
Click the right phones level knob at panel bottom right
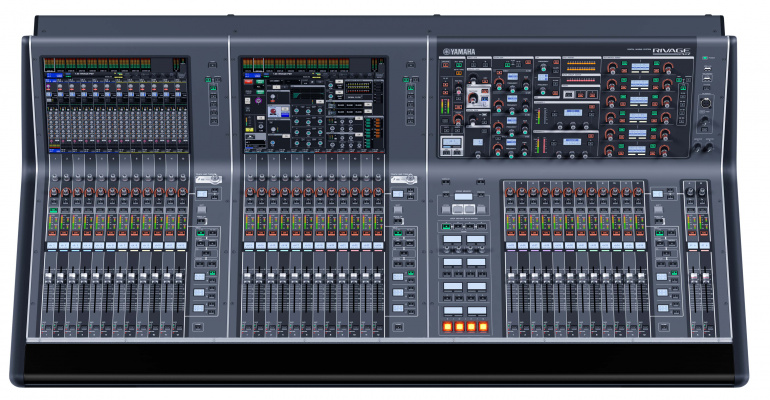[x=709, y=147]
